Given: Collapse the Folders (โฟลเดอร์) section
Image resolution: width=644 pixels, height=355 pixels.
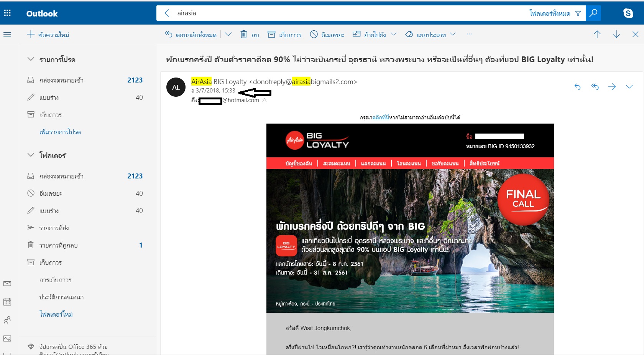Looking at the screenshot, I should [x=31, y=155].
